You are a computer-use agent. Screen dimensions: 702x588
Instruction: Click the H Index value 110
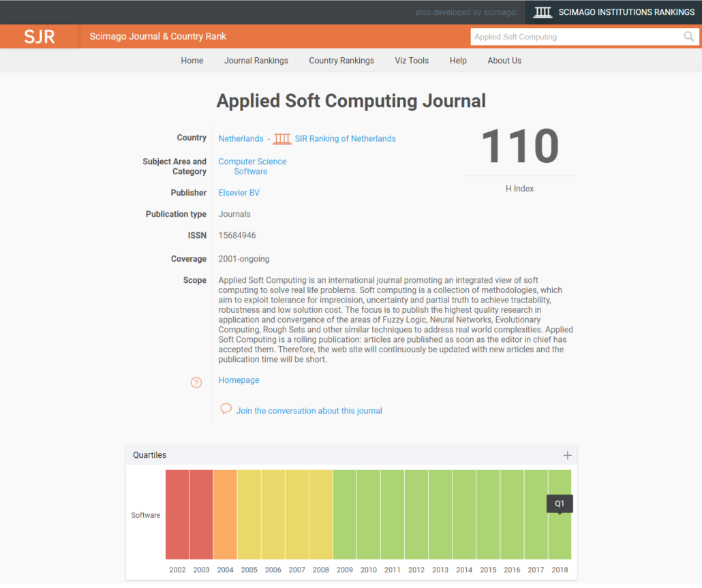(520, 146)
